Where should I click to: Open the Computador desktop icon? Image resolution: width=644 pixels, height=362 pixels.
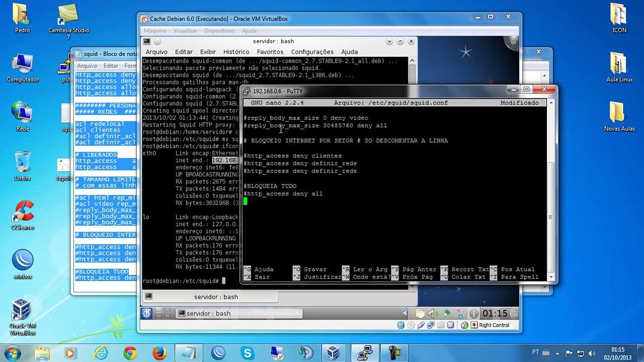click(22, 68)
